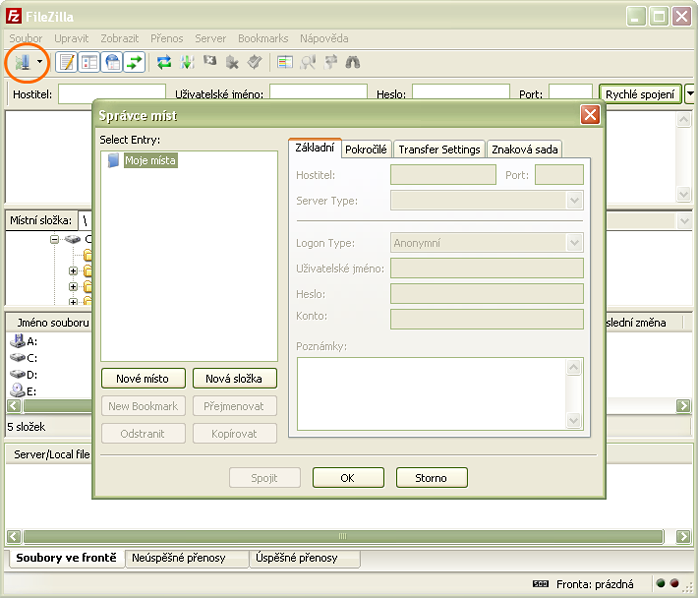Toggle local directory tree view icon
The height and width of the screenshot is (598, 698).
(90, 62)
